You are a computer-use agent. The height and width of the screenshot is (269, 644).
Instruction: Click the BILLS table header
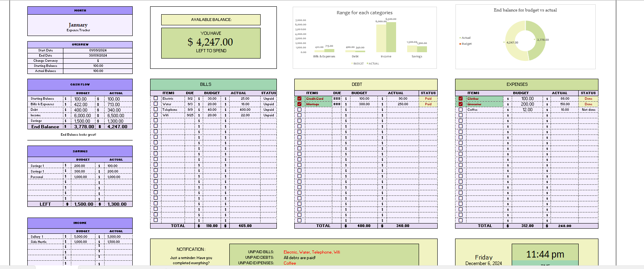(213, 84)
